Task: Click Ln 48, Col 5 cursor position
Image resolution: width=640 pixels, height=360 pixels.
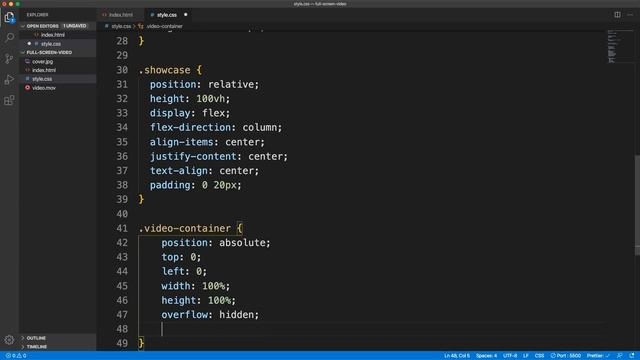Action: 457,356
